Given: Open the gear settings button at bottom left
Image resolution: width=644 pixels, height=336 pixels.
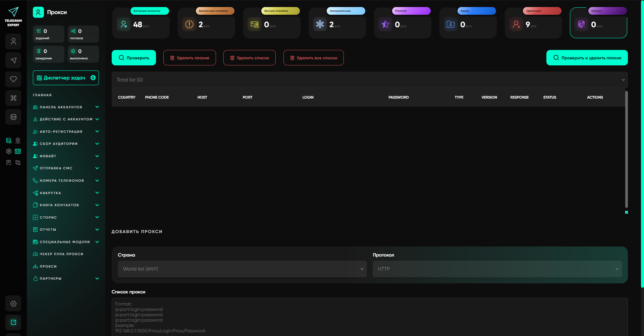Looking at the screenshot, I should (13, 303).
